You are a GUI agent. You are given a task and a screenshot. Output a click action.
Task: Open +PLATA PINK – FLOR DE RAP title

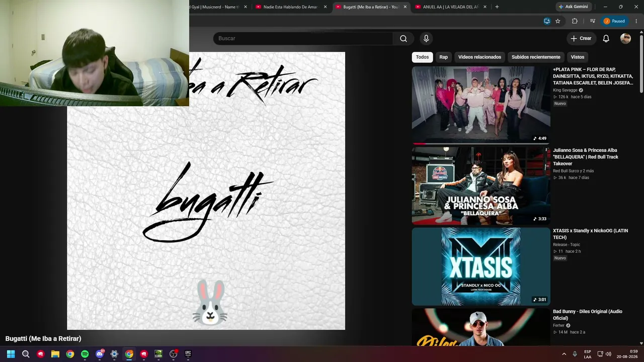pos(593,76)
